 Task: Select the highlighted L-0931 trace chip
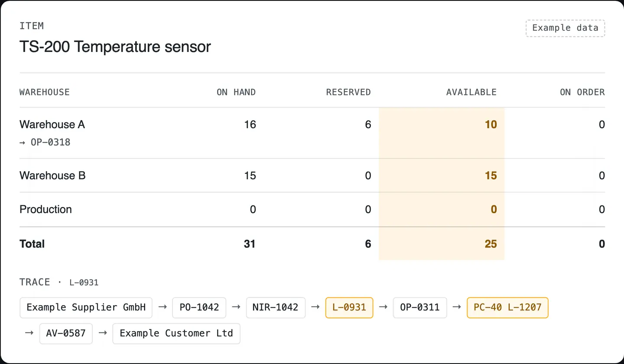pyautogui.click(x=349, y=308)
